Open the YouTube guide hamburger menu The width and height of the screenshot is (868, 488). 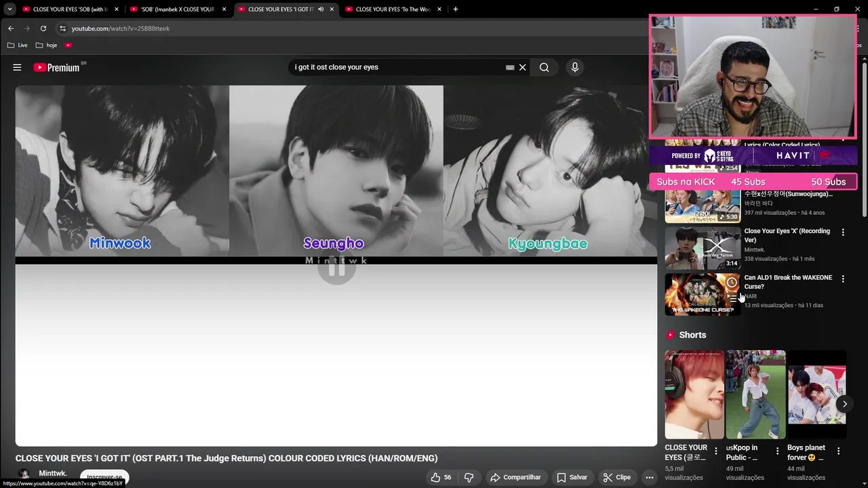pyautogui.click(x=17, y=67)
